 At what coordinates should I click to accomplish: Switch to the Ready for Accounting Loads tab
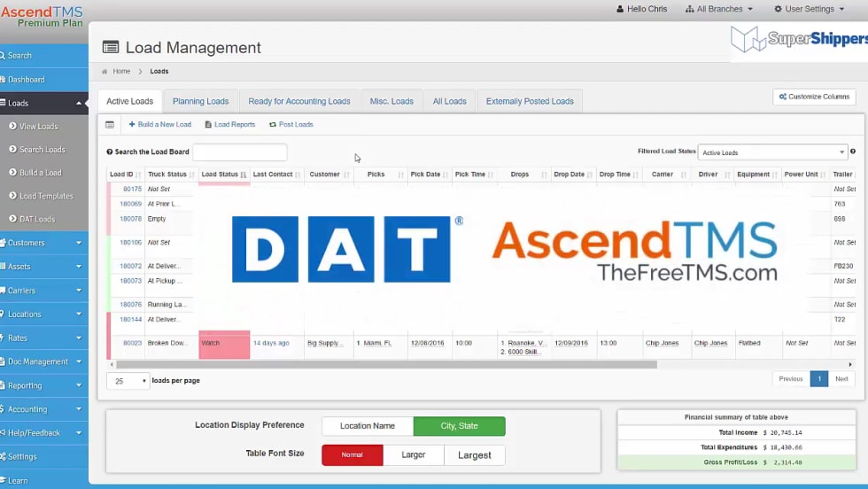[298, 101]
